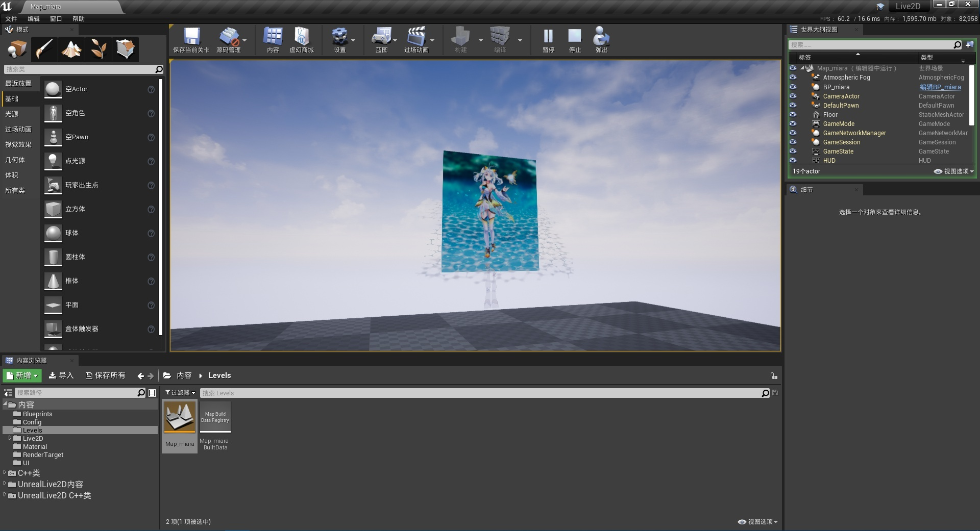The height and width of the screenshot is (531, 980).
Task: Click Player Start icon
Action: [x=53, y=185]
